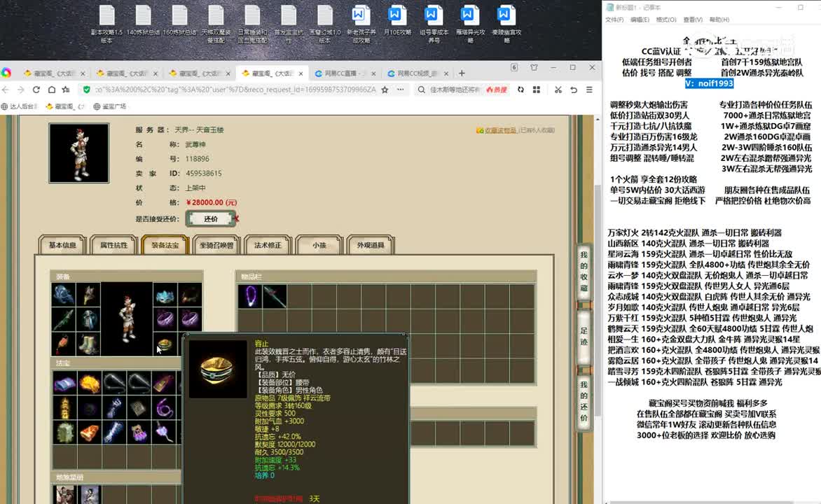Open the purple necklace in the inventory grid
This screenshot has height=504, width=821.
(x=250, y=296)
